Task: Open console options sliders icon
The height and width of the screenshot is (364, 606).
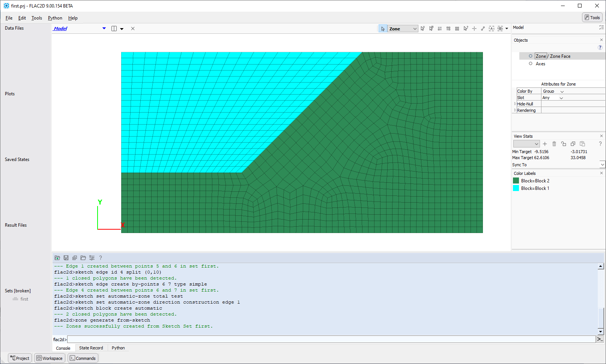Action: coord(92,258)
